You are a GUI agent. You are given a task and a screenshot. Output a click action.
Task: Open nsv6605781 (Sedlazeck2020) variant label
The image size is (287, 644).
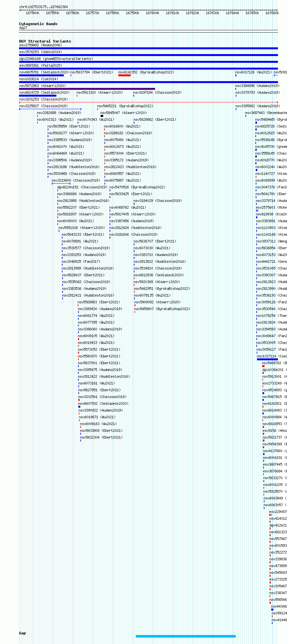[45, 72]
